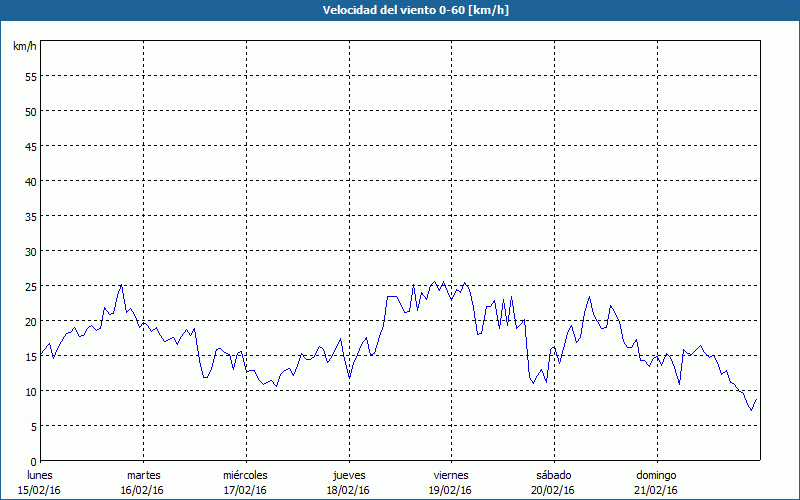Image resolution: width=800 pixels, height=500 pixels.
Task: Pick the "jueves" day label
Action: tap(348, 474)
